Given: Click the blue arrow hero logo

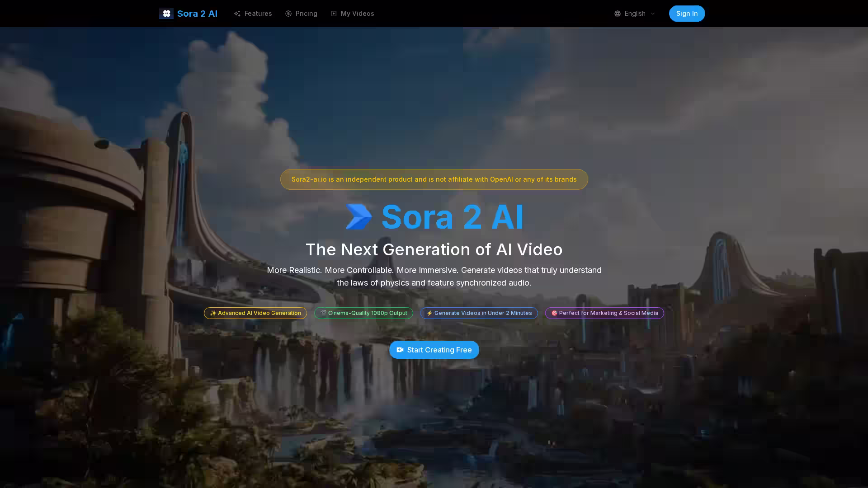Looking at the screenshot, I should [x=359, y=217].
